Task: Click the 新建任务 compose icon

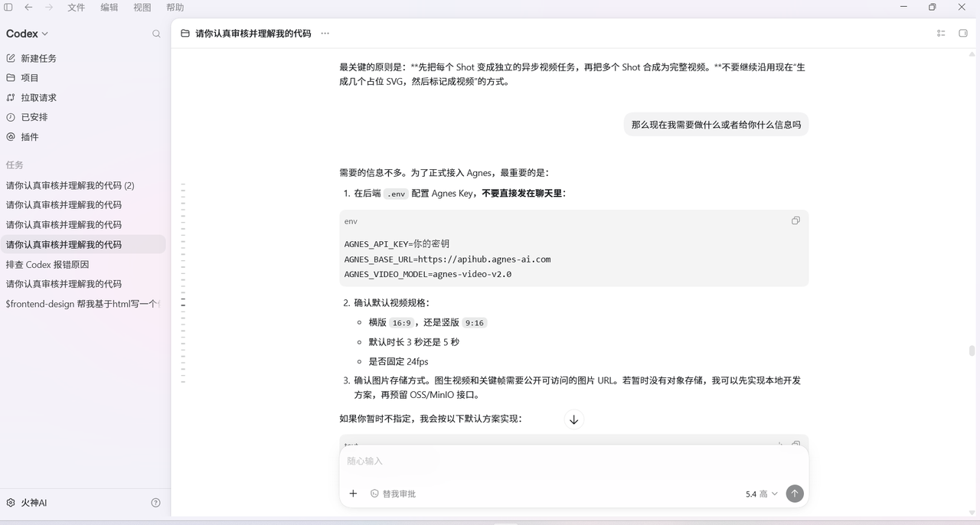Action: pyautogui.click(x=11, y=58)
